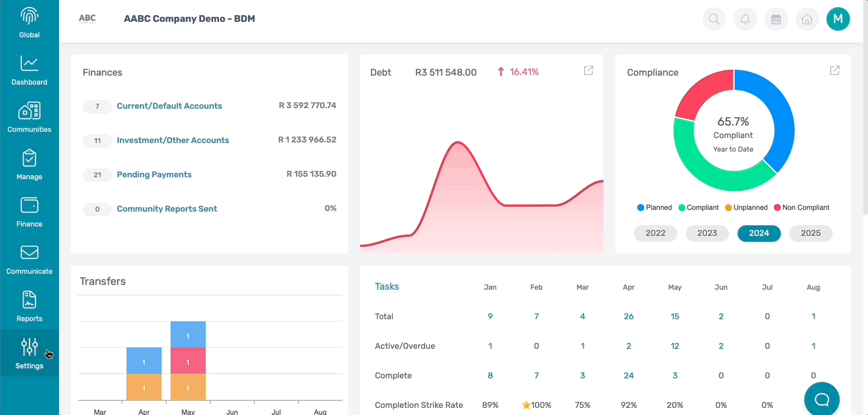Click the home icon in header
Image resolution: width=868 pixels, height=415 pixels.
807,19
